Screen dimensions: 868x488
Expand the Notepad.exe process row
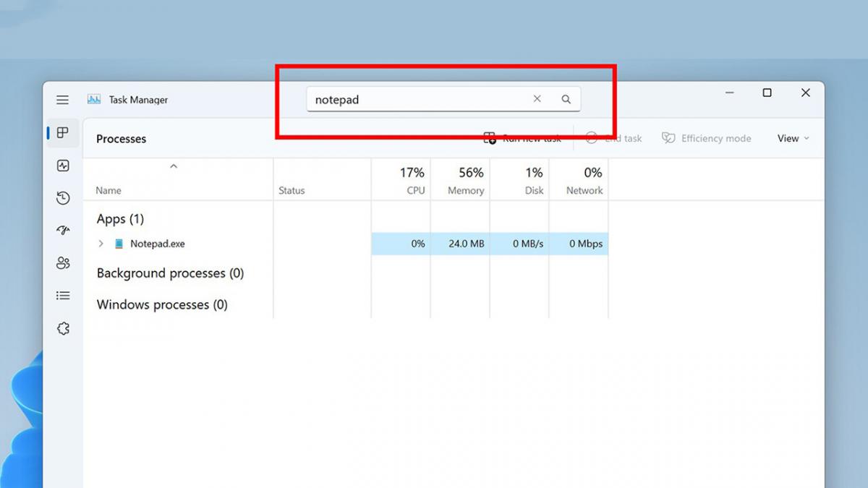(101, 244)
